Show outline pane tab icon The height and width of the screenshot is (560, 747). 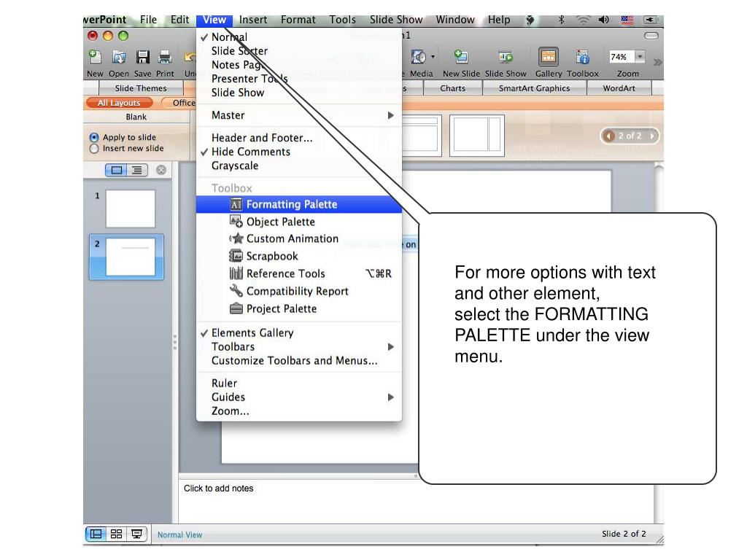coord(137,170)
